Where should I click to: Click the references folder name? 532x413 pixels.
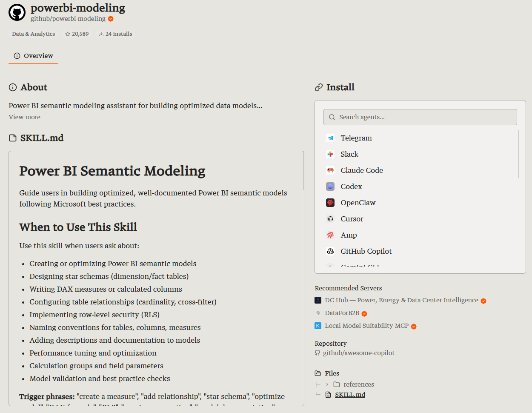point(359,384)
